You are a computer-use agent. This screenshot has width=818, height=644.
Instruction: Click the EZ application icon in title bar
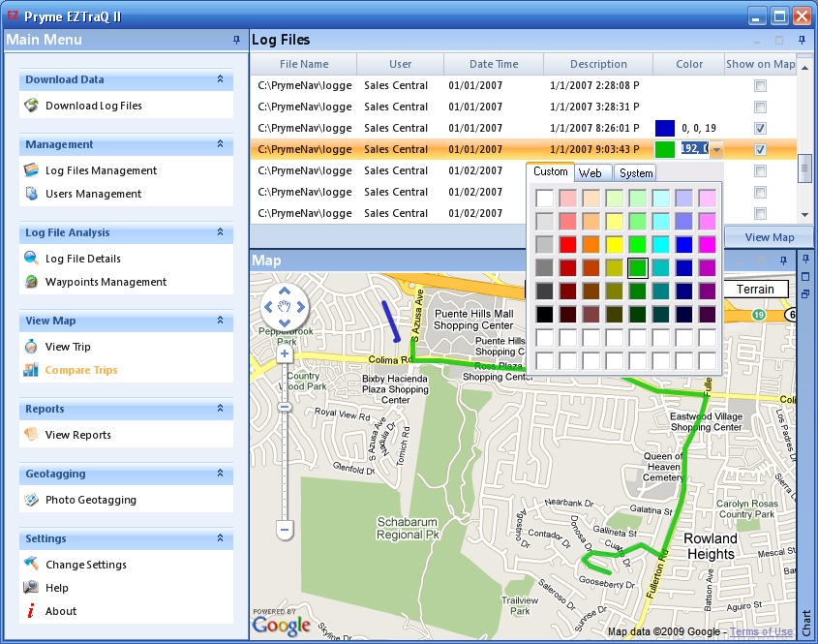click(13, 15)
